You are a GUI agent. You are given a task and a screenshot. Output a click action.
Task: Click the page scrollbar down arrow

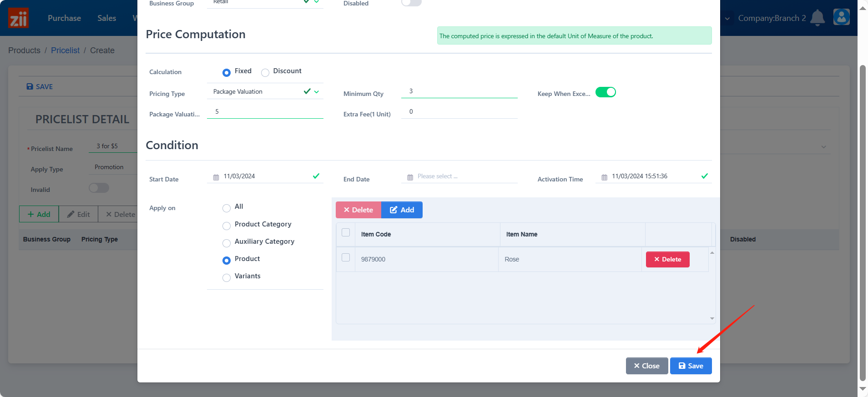click(863, 389)
